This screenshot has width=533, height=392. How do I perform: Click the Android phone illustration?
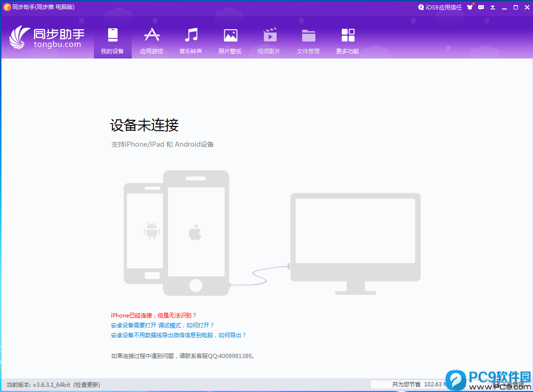[144, 233]
